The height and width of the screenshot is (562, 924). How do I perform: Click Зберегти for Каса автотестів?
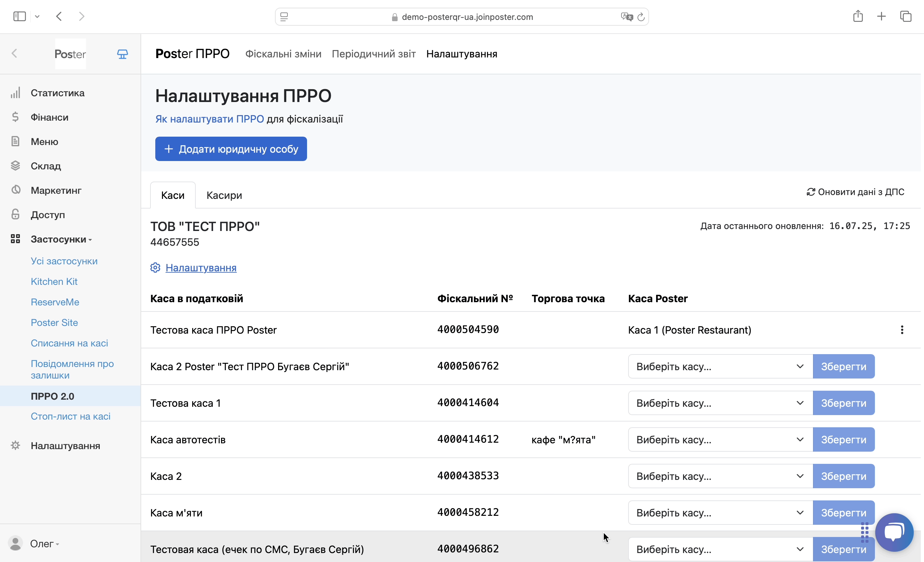844,439
